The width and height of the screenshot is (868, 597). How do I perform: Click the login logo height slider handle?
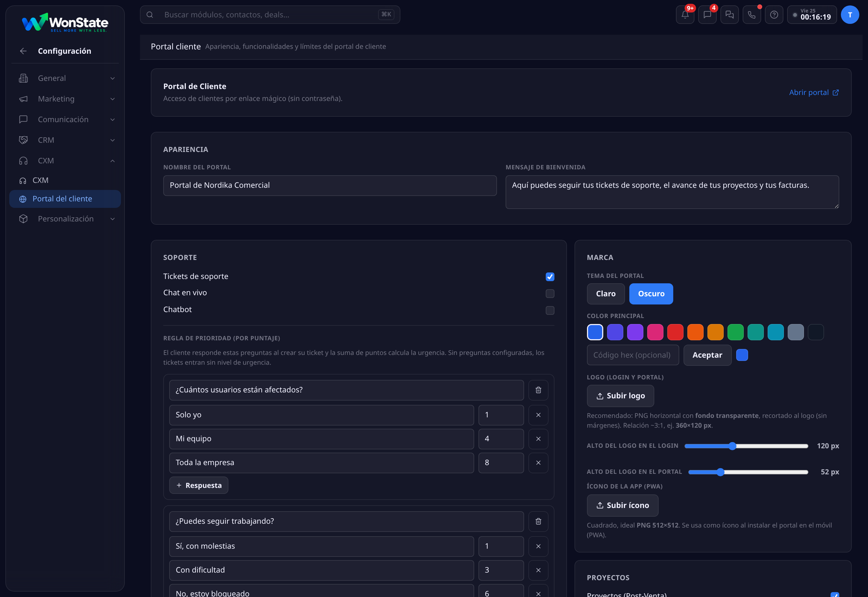click(x=732, y=446)
